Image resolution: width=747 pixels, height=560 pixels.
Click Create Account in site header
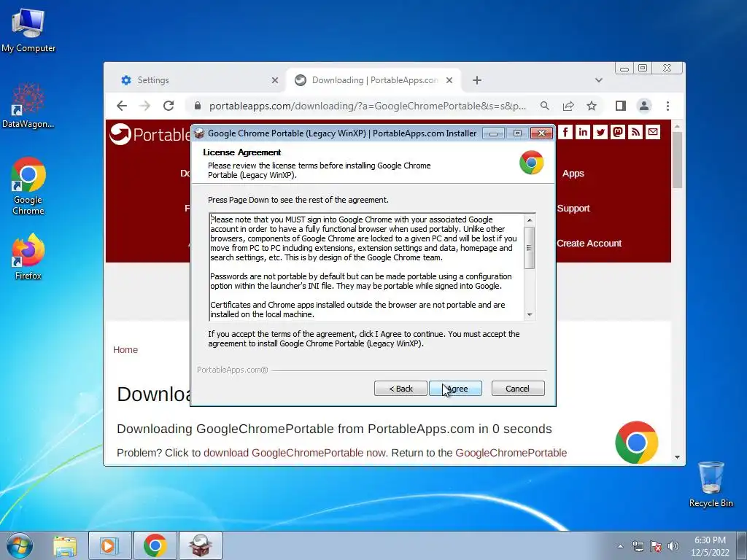pyautogui.click(x=589, y=244)
